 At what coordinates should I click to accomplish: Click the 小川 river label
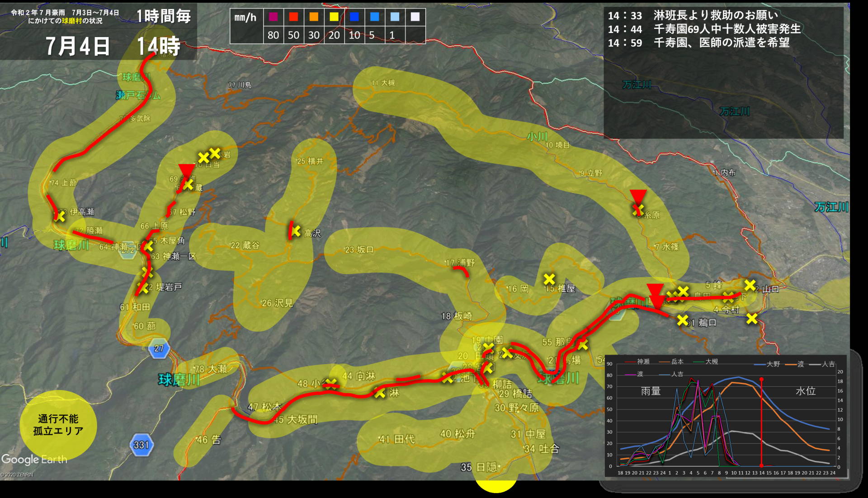coord(538,136)
